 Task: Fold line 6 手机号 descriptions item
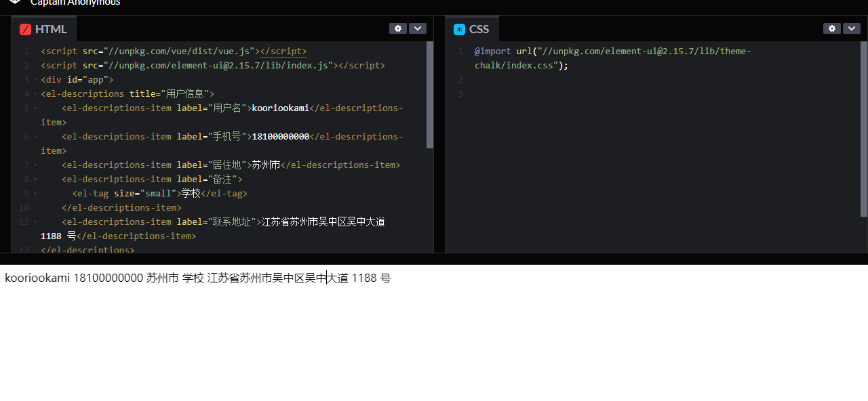click(x=35, y=137)
